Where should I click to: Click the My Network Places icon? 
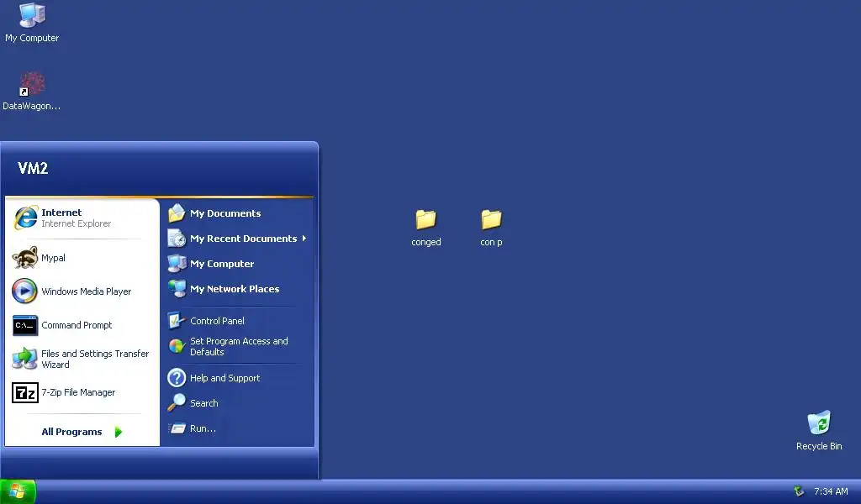tap(177, 289)
